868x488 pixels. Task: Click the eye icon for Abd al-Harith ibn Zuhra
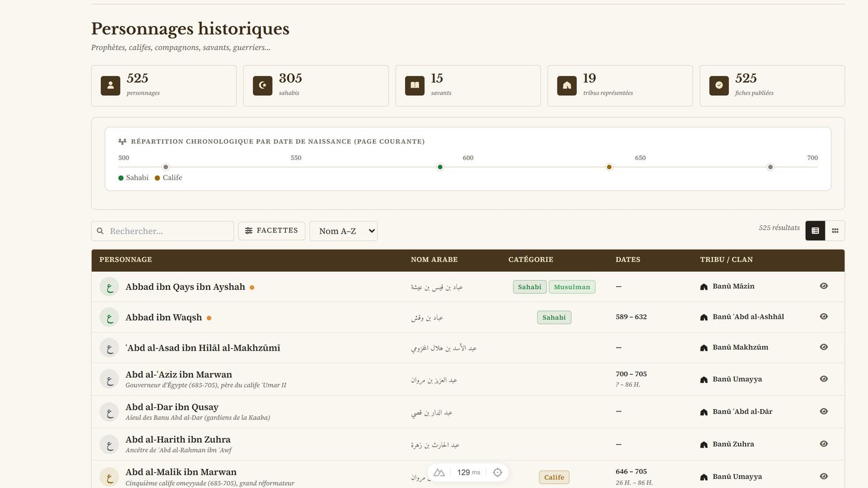(824, 444)
